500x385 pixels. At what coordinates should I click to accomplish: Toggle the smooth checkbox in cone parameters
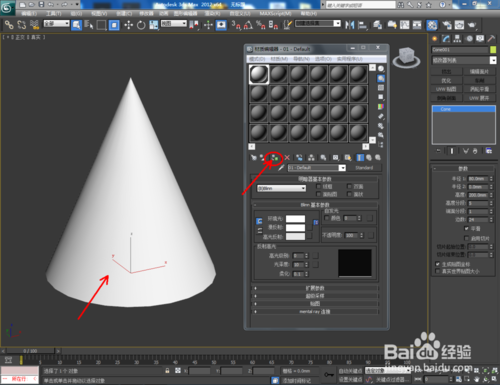[467, 228]
